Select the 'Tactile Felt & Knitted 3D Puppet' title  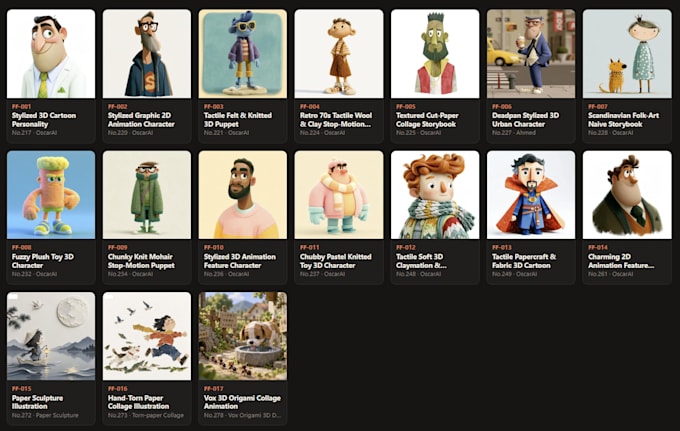(x=238, y=120)
